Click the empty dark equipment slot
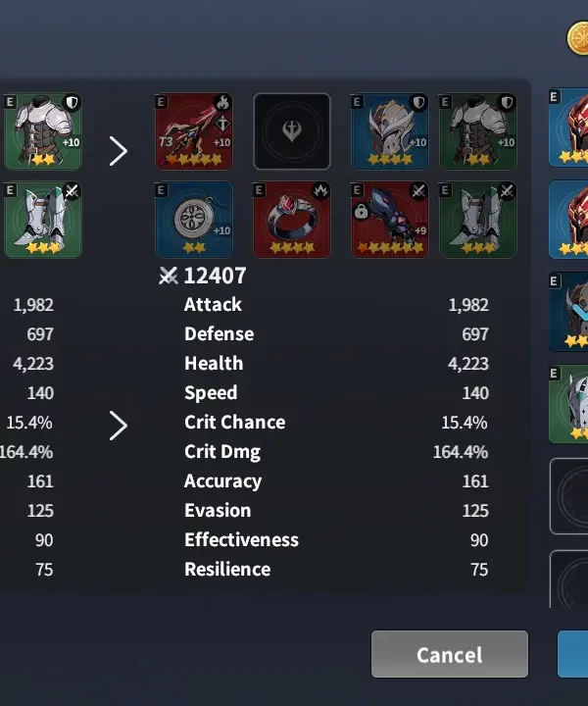This screenshot has height=706, width=588. [292, 131]
